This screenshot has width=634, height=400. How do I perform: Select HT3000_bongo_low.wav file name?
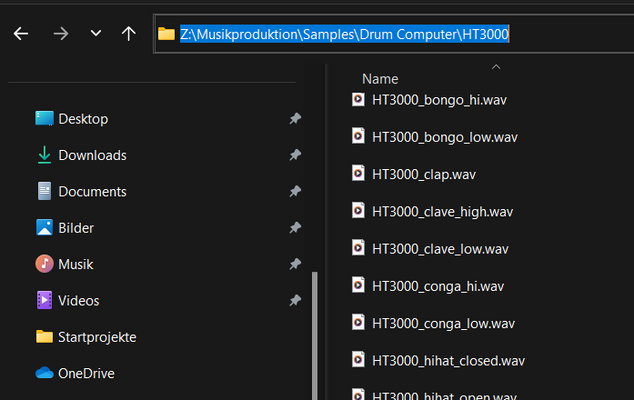click(x=445, y=138)
